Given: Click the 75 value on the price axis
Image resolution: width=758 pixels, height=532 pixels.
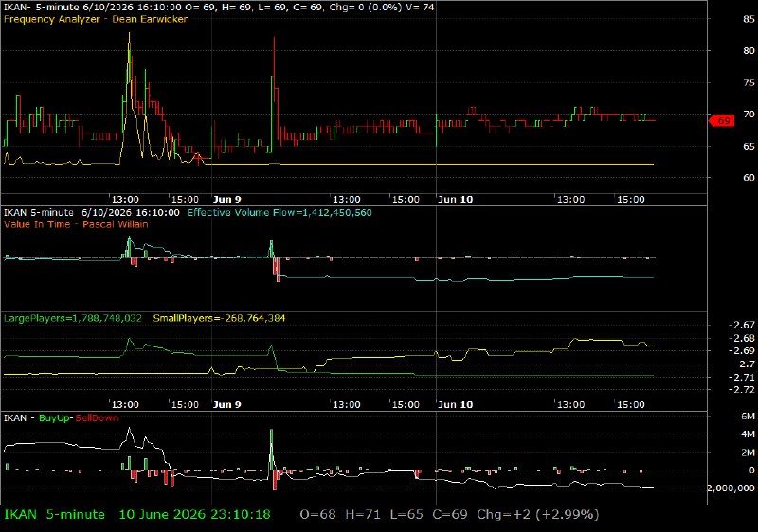Looking at the screenshot, I should tap(749, 82).
